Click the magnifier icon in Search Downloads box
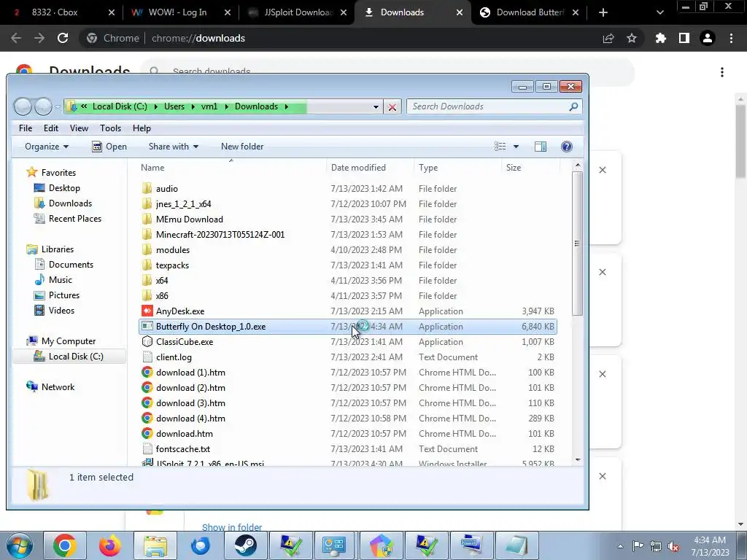The height and width of the screenshot is (560, 747). tap(573, 106)
